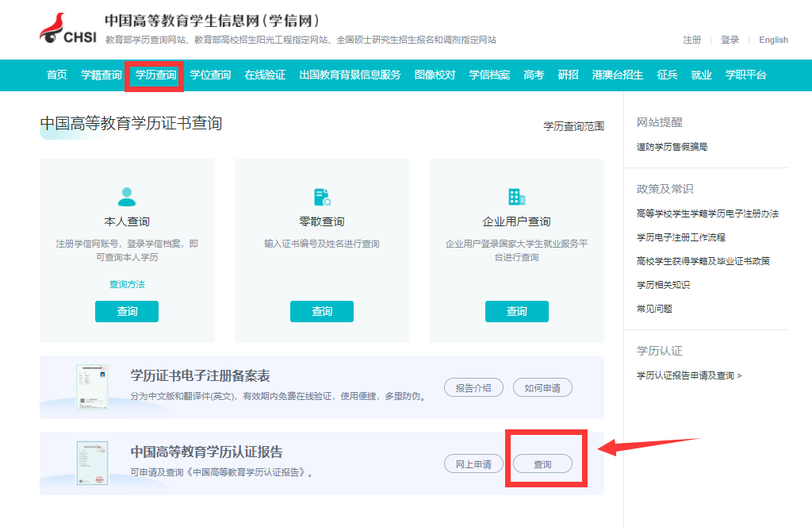The image size is (812, 527).
Task: Click the 网上申请 button
Action: (474, 464)
